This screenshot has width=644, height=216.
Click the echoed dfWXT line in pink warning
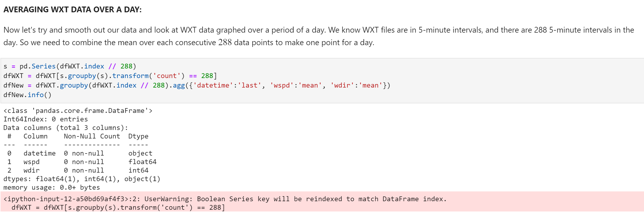[x=118, y=207]
